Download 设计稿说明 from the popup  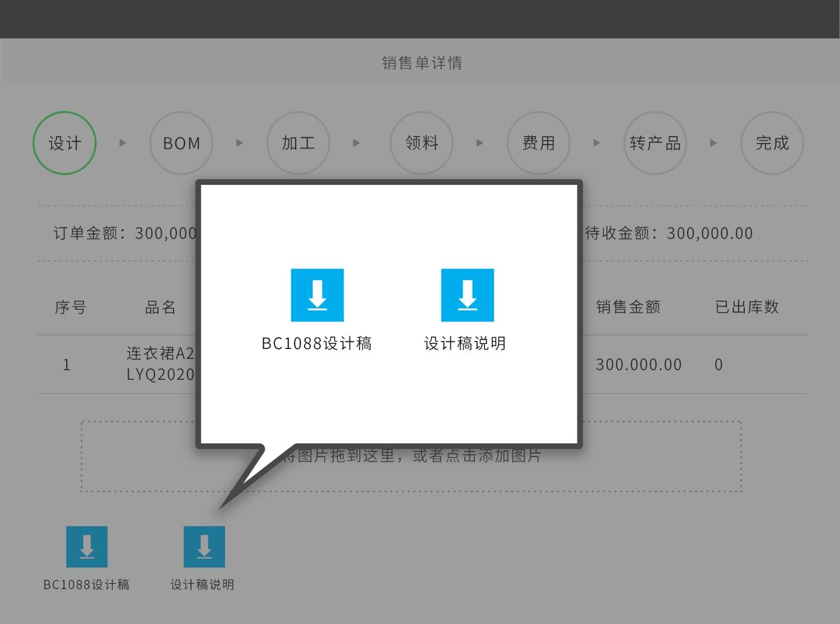467,295
